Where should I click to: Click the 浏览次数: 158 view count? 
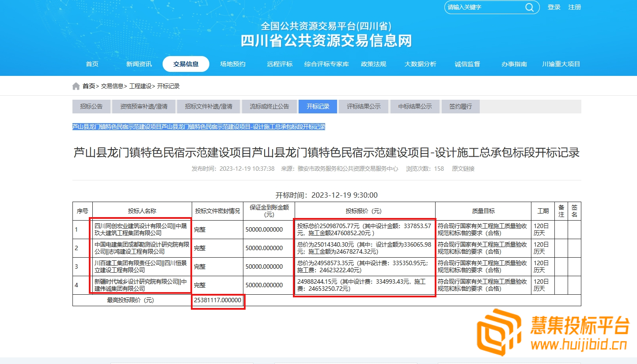point(425,169)
